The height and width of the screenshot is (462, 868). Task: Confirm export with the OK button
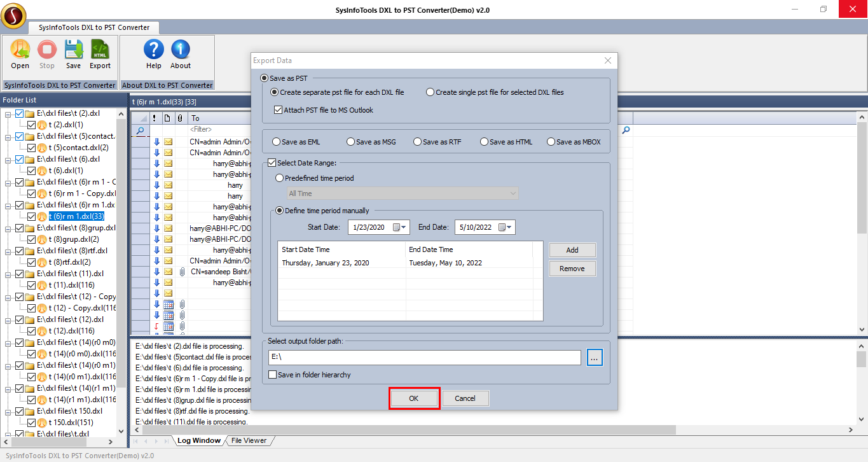pos(414,398)
